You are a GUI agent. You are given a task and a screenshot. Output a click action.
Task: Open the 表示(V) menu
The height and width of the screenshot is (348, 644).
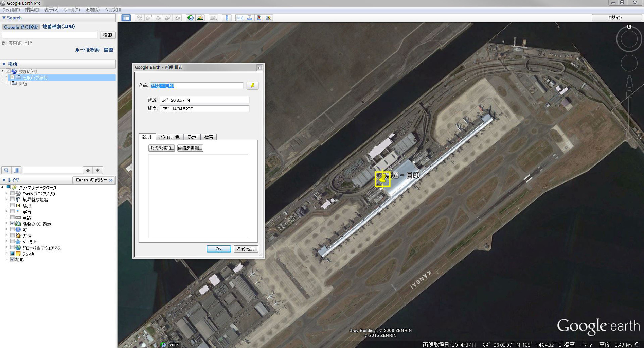pos(52,10)
